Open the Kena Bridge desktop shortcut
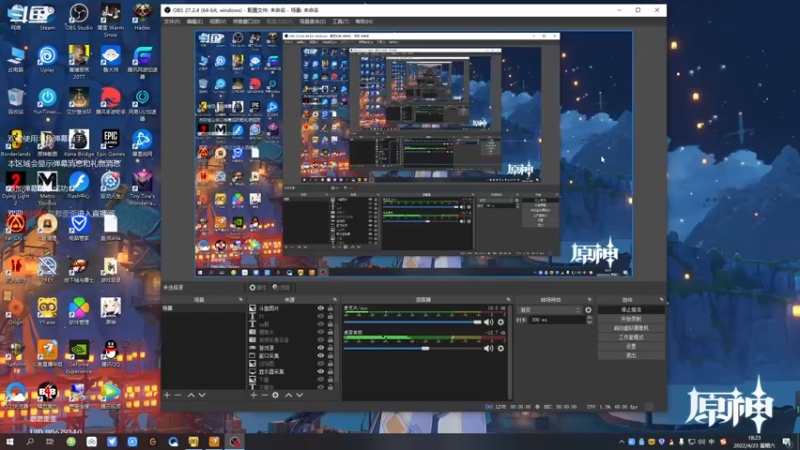Viewport: 800px width, 450px height. point(79,143)
